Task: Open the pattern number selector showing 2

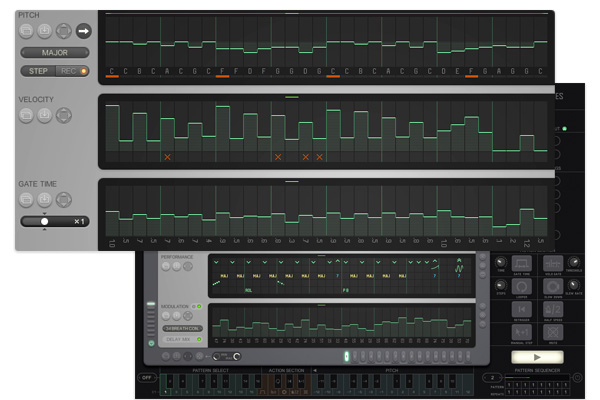Action: click(492, 378)
